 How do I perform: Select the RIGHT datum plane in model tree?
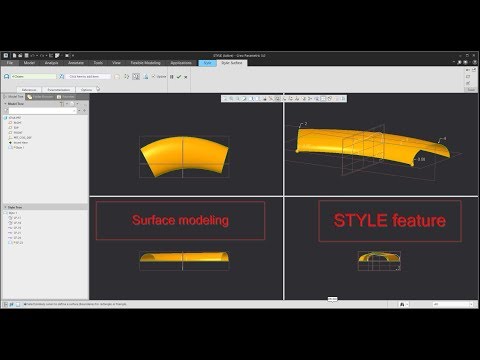(x=15, y=122)
